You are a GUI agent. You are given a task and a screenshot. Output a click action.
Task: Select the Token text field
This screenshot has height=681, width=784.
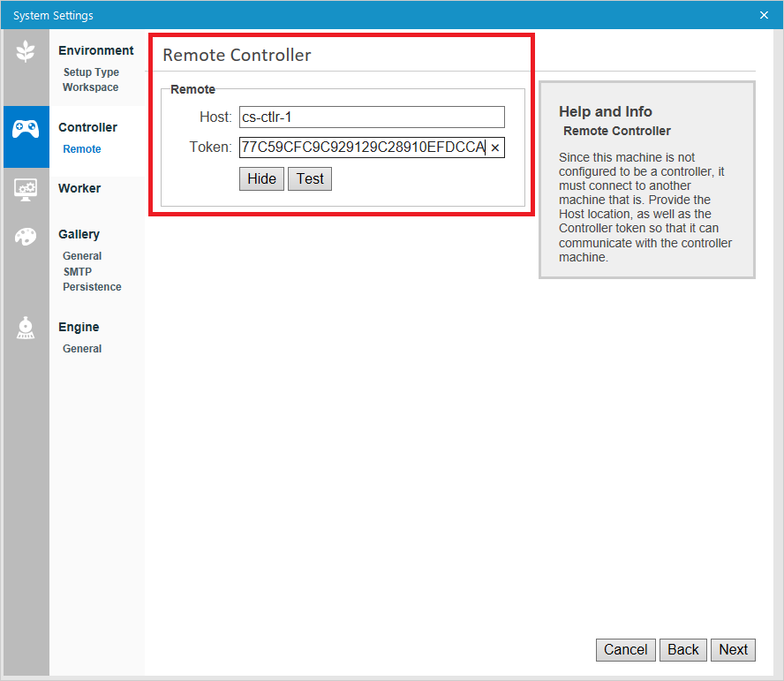click(362, 147)
